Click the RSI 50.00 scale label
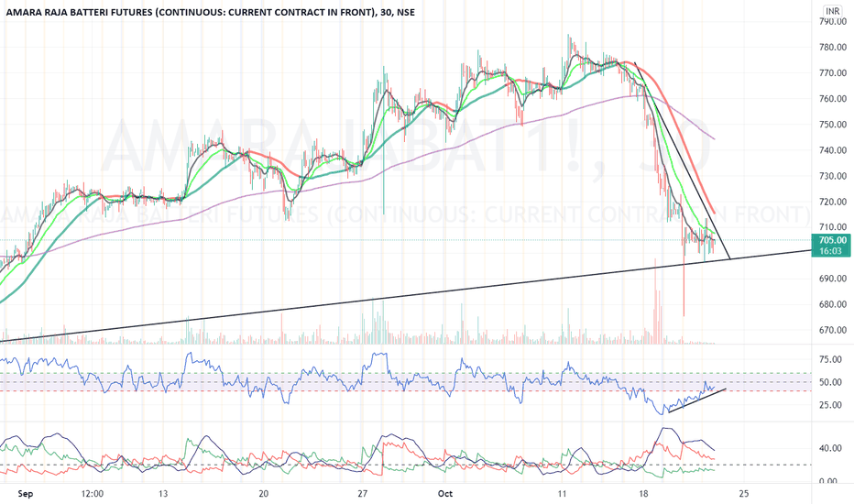This screenshot has height=504, width=854. [x=831, y=382]
